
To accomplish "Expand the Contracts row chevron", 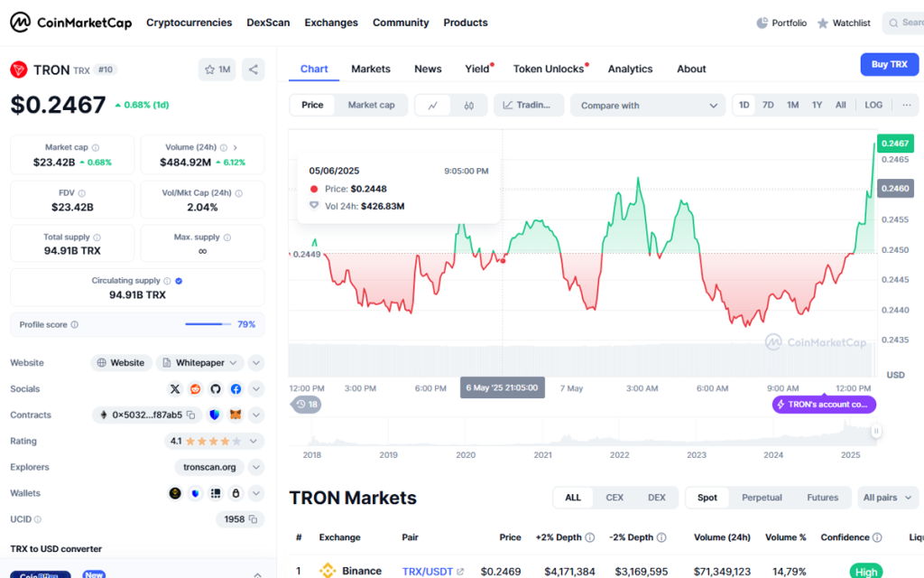I will point(256,415).
